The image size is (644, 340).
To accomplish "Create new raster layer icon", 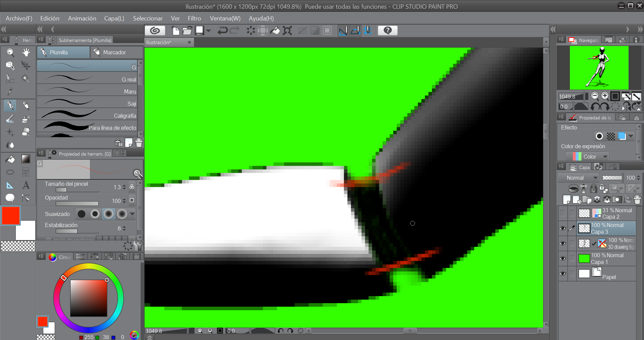I will point(567,200).
